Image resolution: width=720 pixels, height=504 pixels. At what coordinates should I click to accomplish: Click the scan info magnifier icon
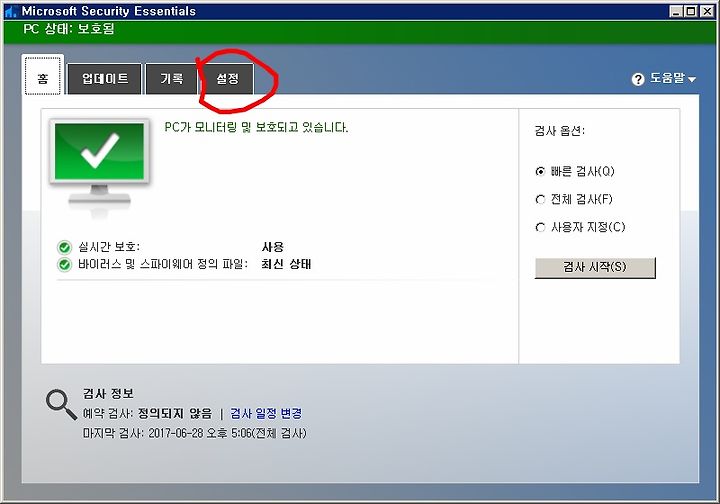(62, 404)
